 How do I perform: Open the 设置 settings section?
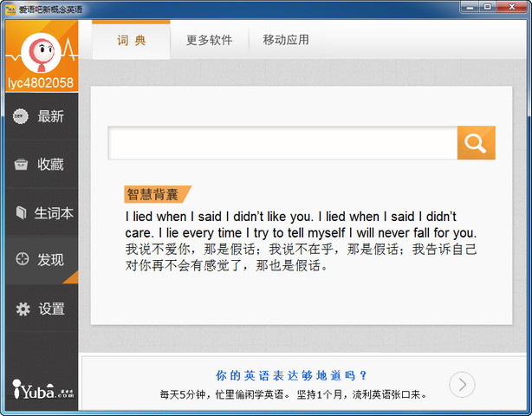pyautogui.click(x=52, y=309)
